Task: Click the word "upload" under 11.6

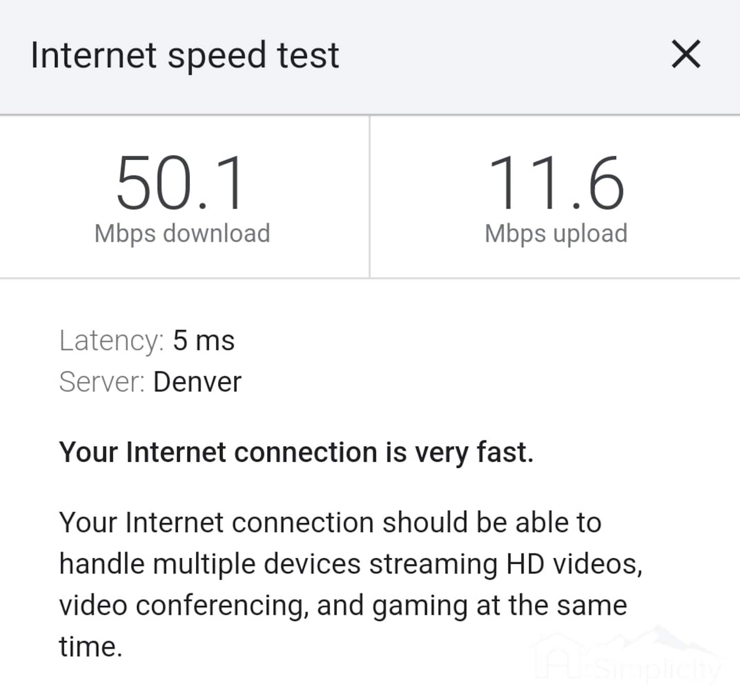Action: click(590, 234)
